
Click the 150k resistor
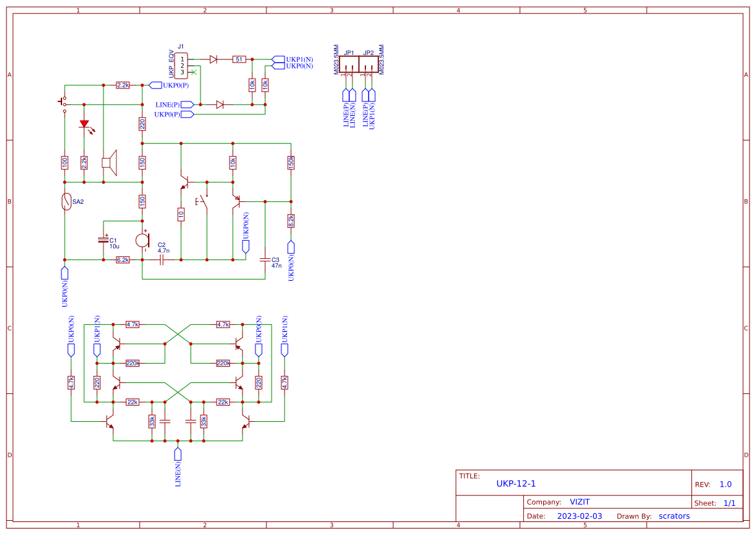point(291,162)
